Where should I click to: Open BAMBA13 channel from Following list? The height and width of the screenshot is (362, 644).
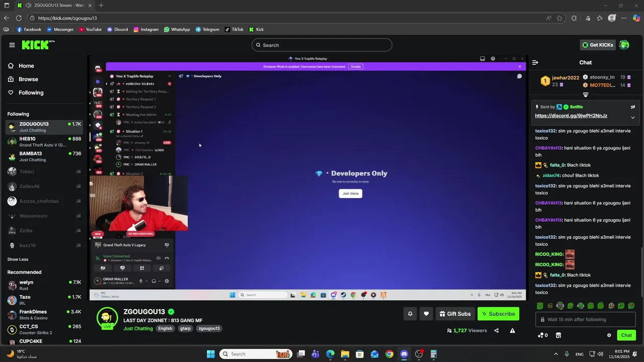(x=44, y=156)
